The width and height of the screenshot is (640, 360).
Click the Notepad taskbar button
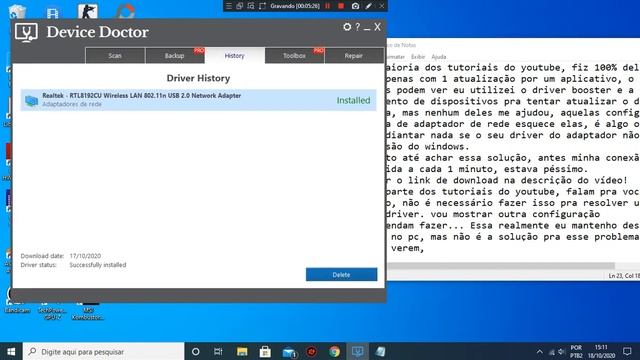tap(380, 351)
